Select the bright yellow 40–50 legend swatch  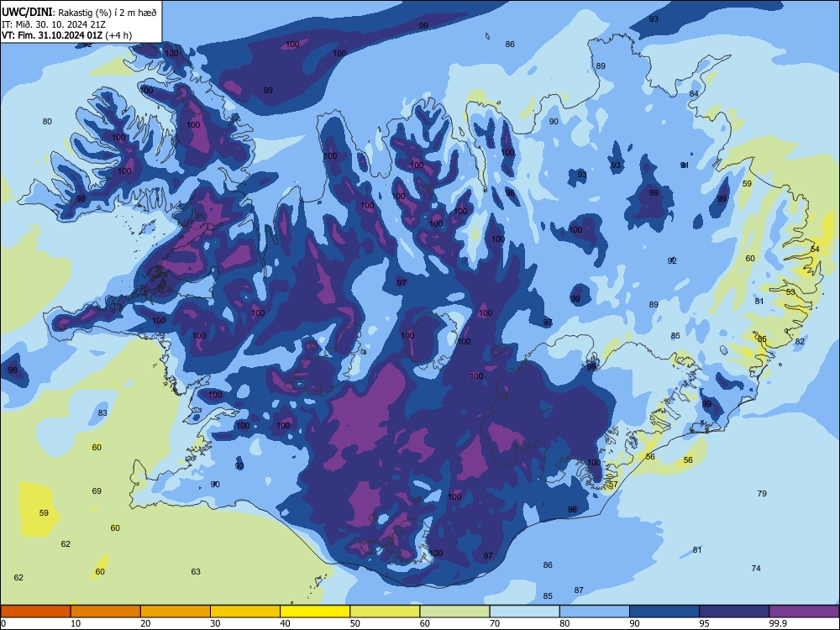tap(315, 612)
